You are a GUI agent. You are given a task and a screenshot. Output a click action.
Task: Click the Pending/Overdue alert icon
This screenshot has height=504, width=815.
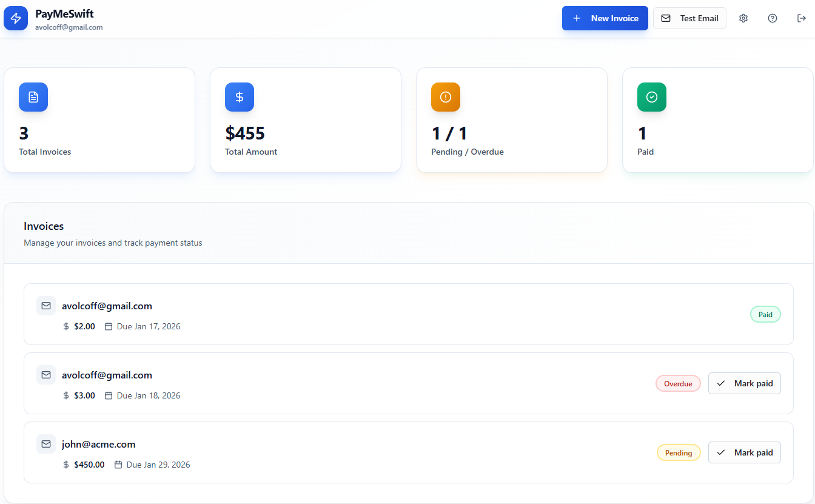tap(446, 97)
